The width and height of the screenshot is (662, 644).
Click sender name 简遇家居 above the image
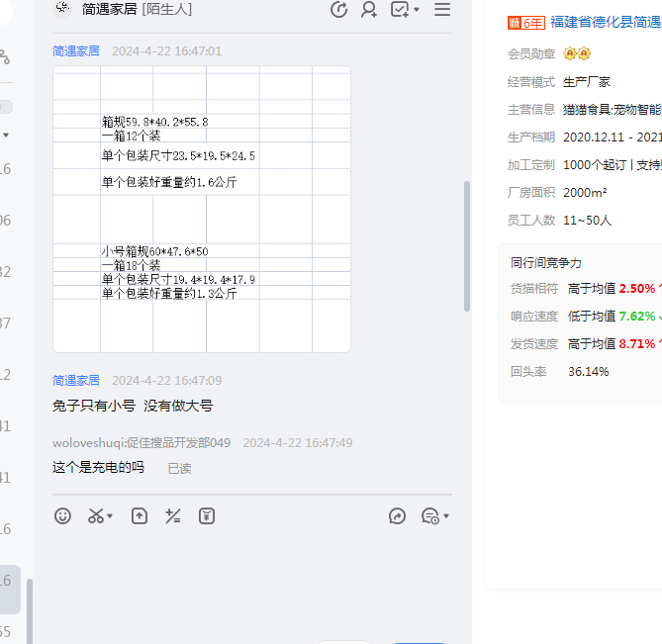point(76,50)
